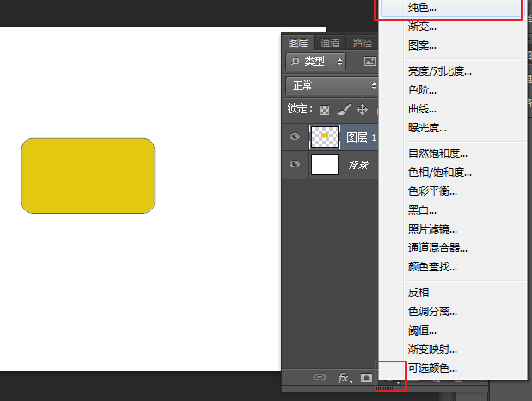Select 曝光度... adjustment

point(427,128)
